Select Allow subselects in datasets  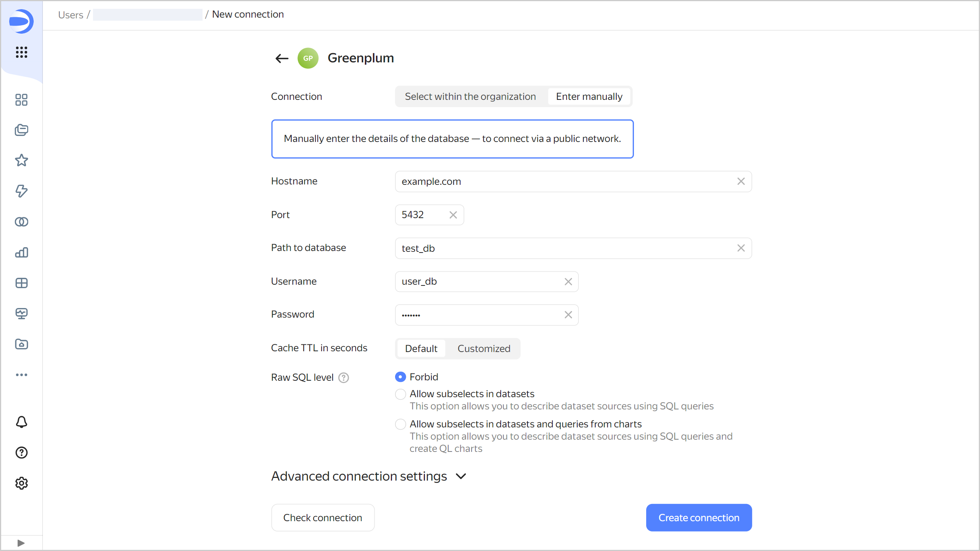tap(400, 394)
